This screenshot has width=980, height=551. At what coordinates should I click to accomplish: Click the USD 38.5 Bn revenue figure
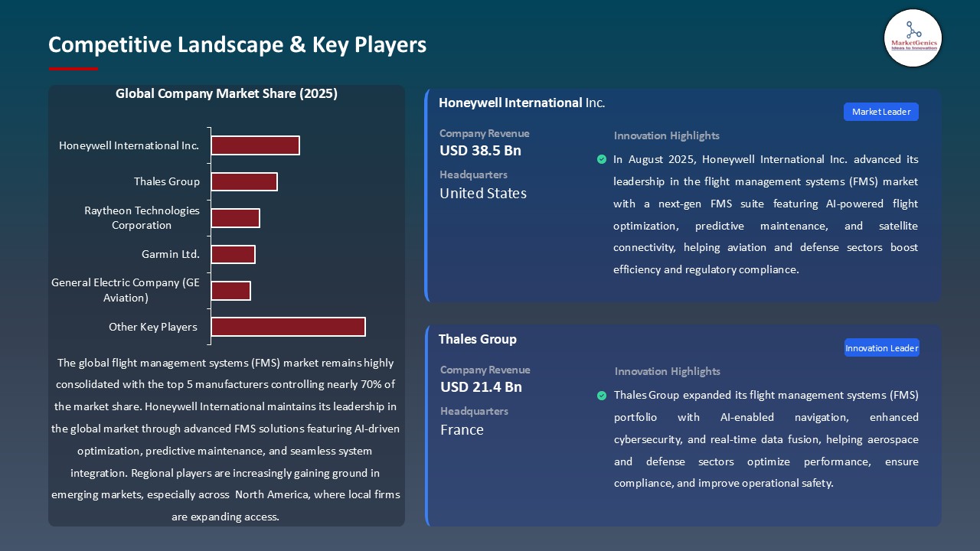coord(480,151)
